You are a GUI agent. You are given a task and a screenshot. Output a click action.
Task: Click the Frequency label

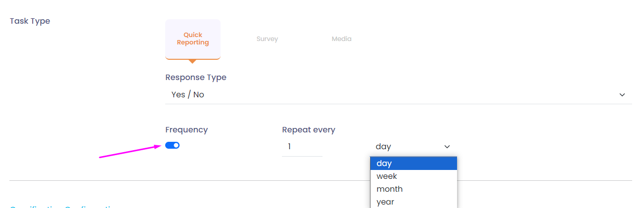coord(186,130)
